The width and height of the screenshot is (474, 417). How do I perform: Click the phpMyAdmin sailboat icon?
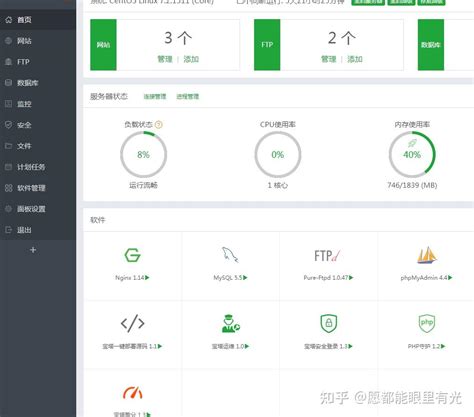pyautogui.click(x=427, y=255)
